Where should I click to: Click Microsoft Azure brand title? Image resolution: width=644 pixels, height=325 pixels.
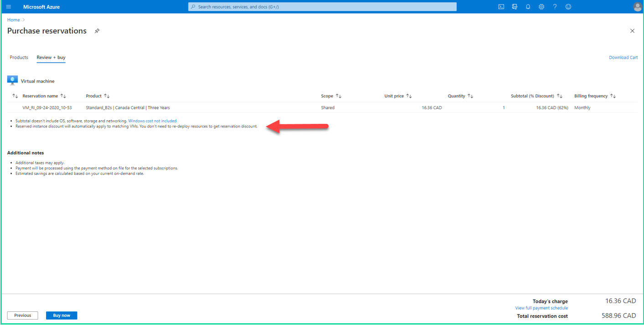[x=41, y=7]
